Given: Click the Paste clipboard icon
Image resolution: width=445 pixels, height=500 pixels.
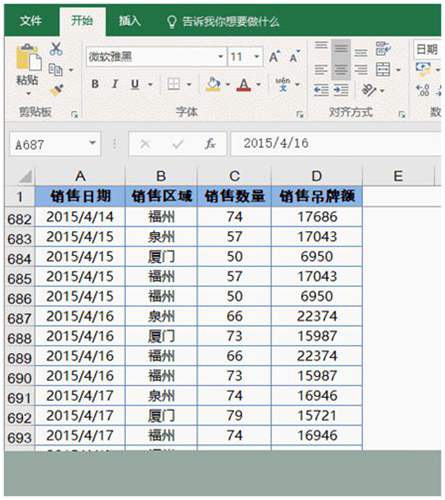Looking at the screenshot, I should pos(28,57).
